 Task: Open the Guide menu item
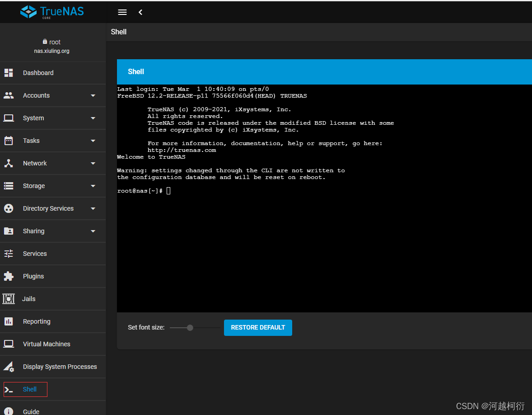[x=53, y=409]
